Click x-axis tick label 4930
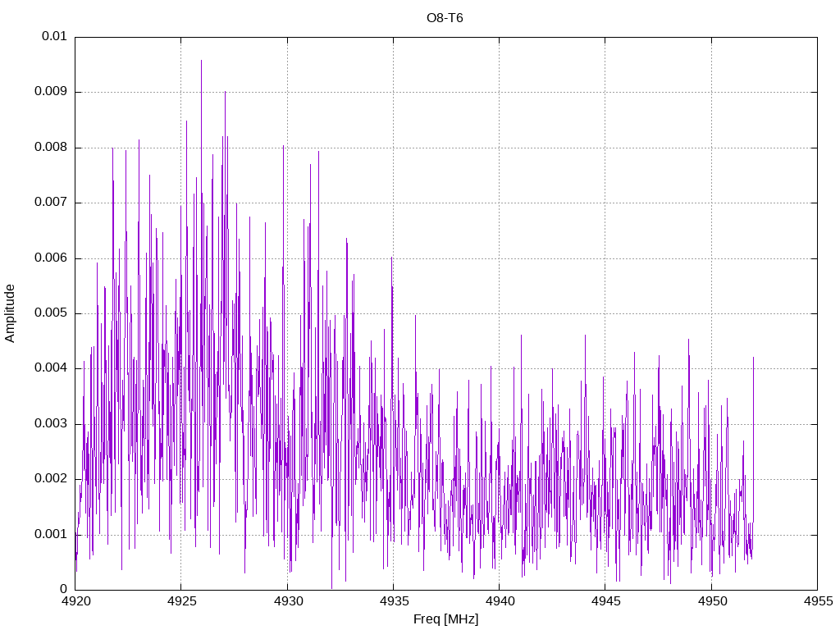This screenshot has height=630, width=840. point(288,601)
